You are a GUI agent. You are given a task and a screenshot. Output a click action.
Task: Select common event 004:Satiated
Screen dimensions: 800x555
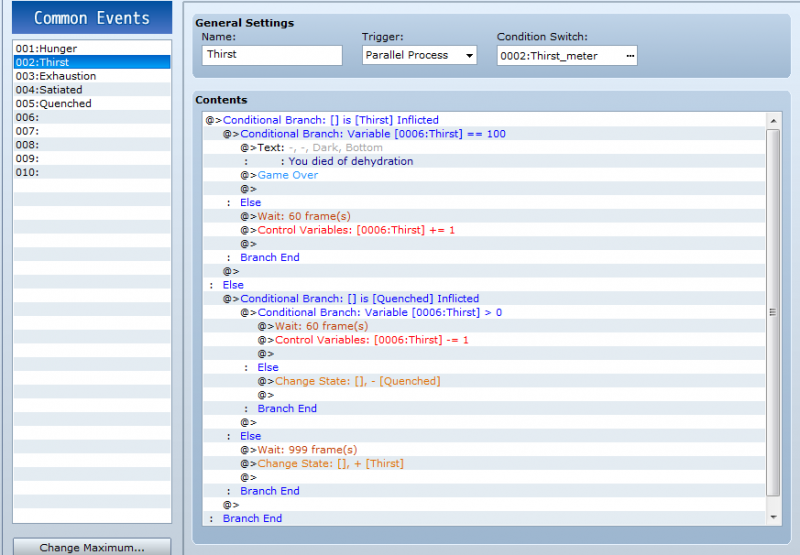[x=92, y=90]
